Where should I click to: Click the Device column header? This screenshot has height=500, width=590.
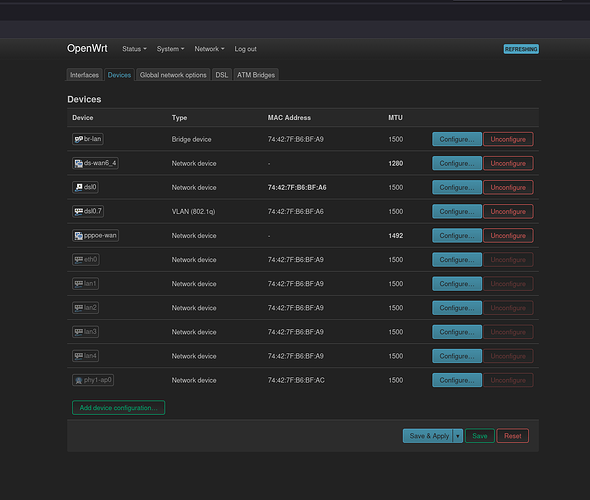coord(83,118)
